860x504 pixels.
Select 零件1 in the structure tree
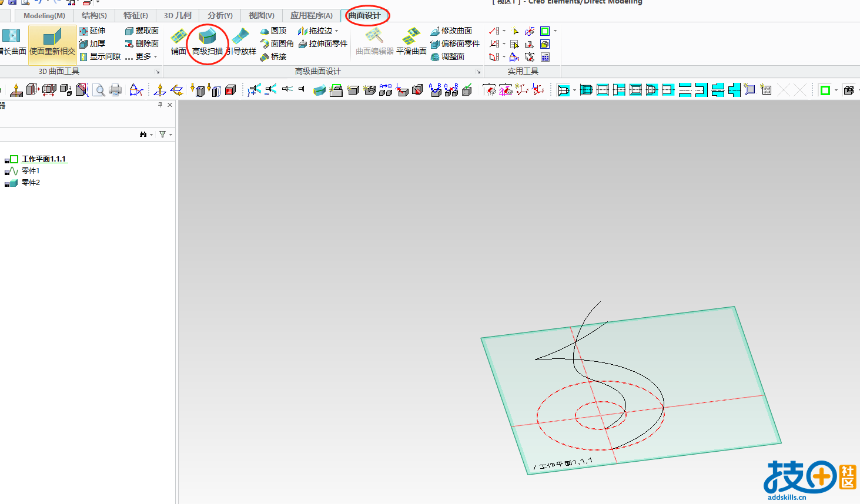click(x=31, y=171)
